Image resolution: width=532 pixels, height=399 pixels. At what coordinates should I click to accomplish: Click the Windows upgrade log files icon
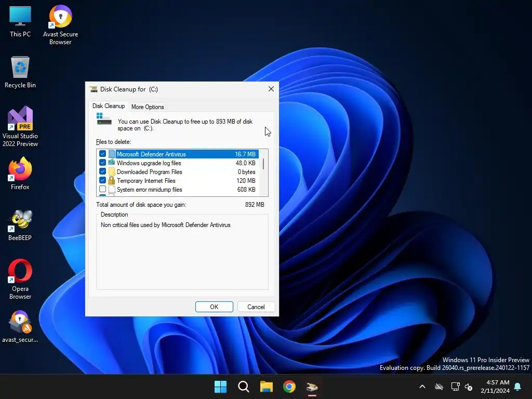click(112, 163)
